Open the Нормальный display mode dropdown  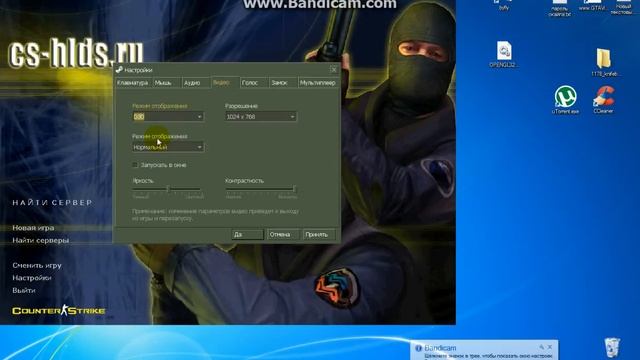pyautogui.click(x=168, y=147)
